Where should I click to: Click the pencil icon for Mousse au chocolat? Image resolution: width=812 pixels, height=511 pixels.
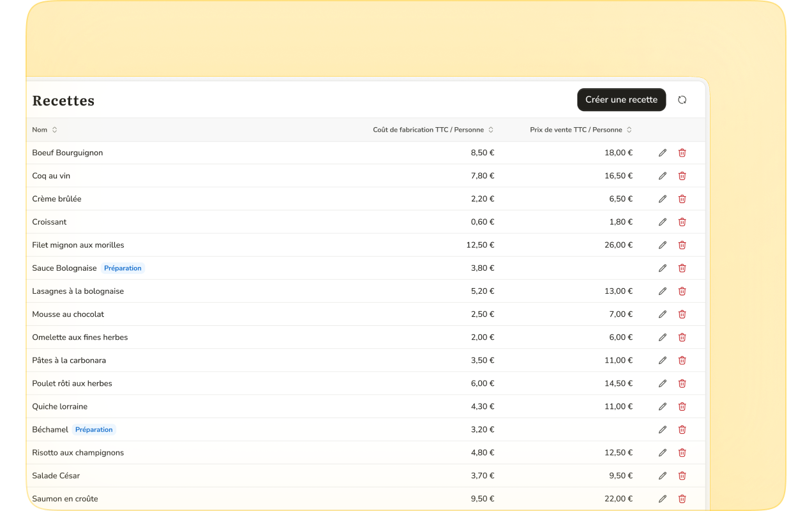click(x=663, y=314)
